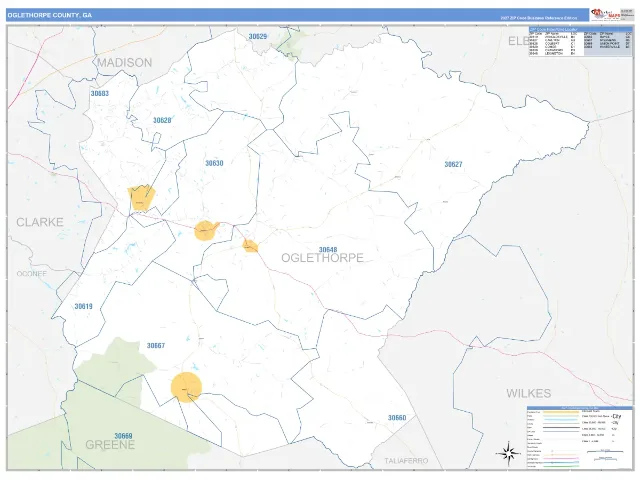Click the ZIP code label 30669

tap(123, 436)
